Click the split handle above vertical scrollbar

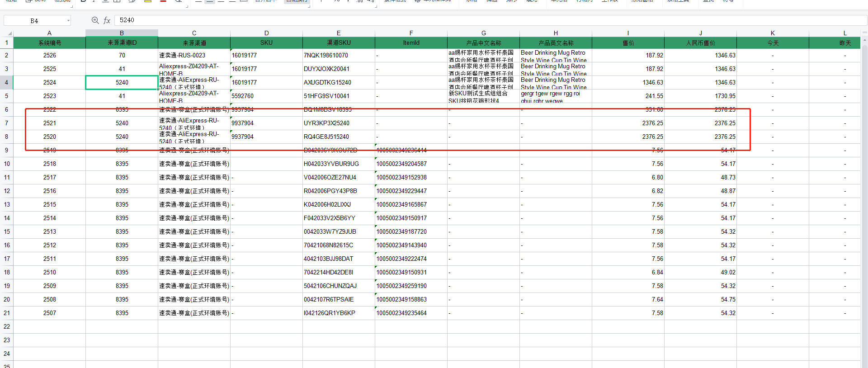tap(864, 31)
